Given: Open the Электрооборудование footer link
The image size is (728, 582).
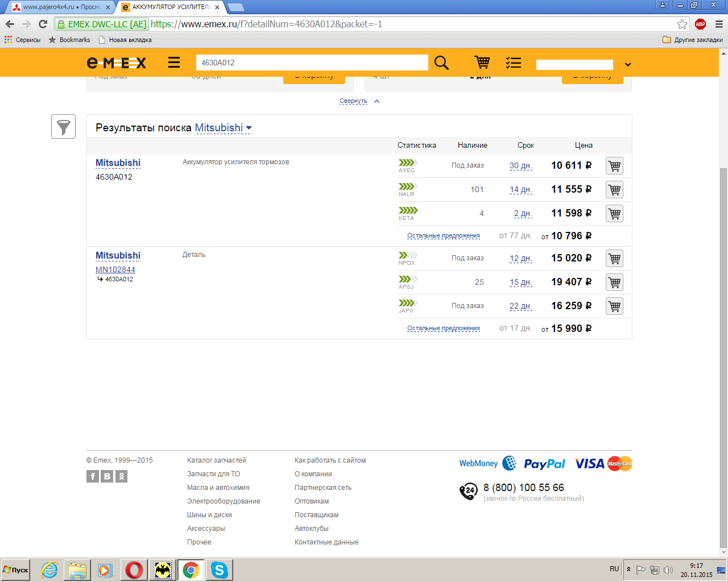Looking at the screenshot, I should click(x=224, y=501).
